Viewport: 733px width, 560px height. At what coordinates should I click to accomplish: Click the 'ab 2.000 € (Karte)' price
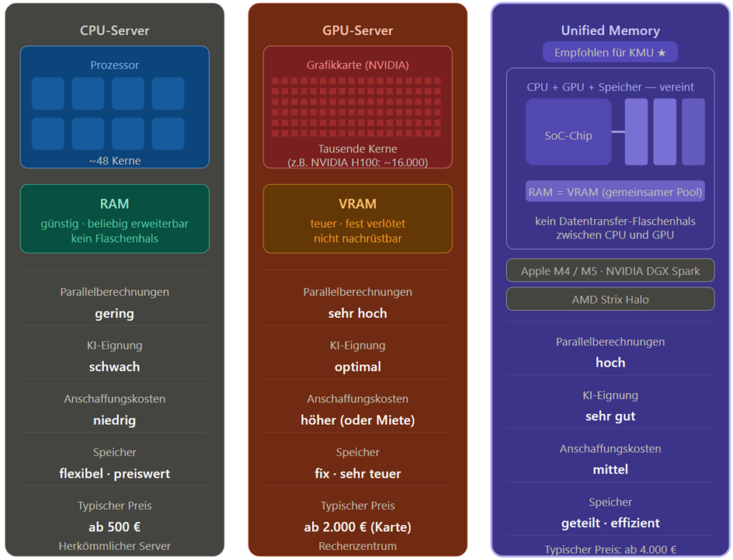357,527
